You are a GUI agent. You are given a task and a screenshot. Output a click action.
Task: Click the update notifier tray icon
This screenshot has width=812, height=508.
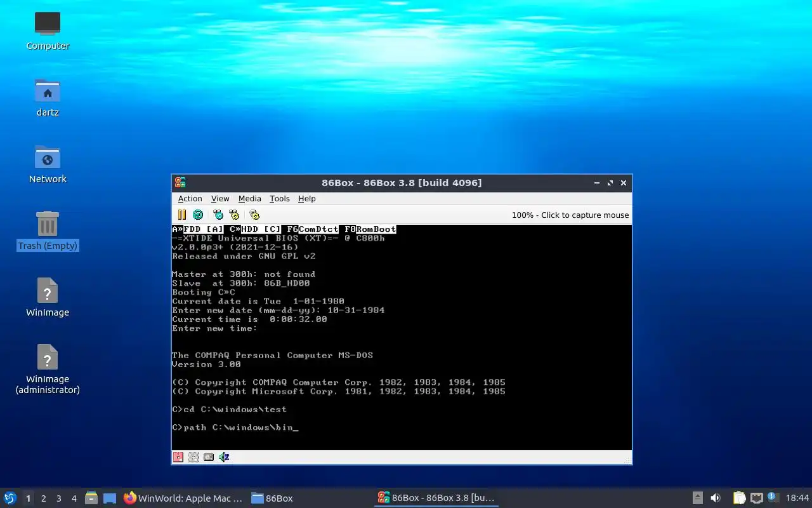pyautogui.click(x=772, y=498)
